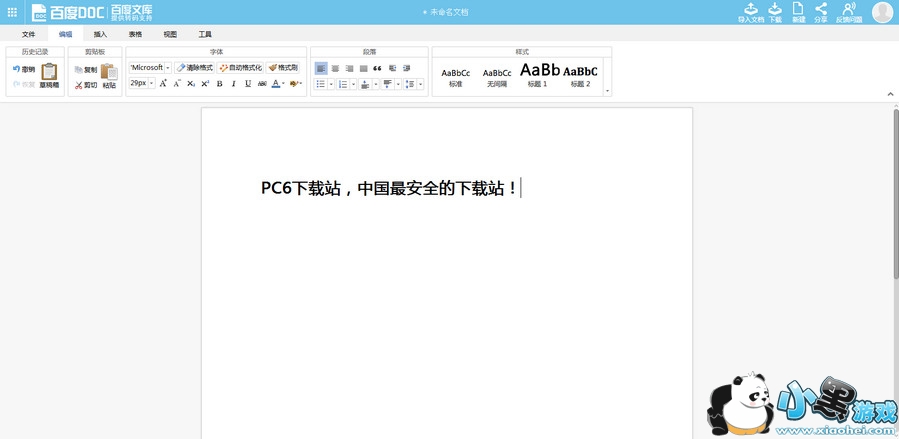
Task: Apply the 标题 1 heading style
Action: pyautogui.click(x=539, y=74)
